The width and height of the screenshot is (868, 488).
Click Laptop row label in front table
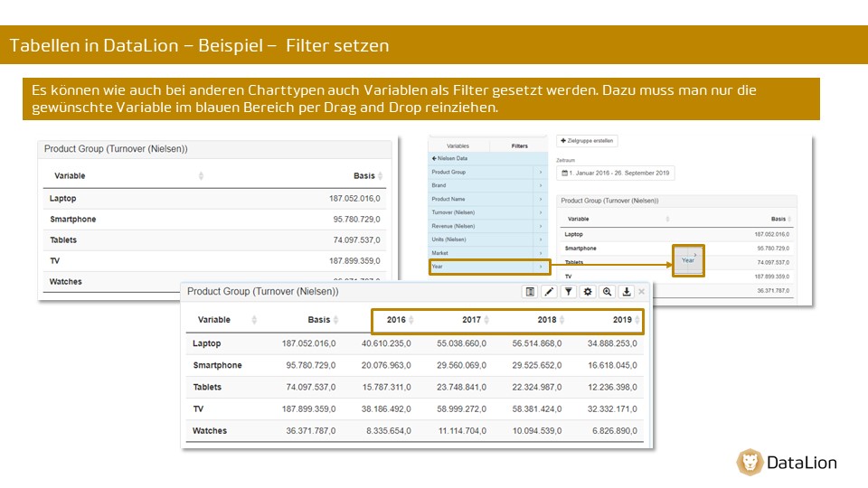[206, 343]
